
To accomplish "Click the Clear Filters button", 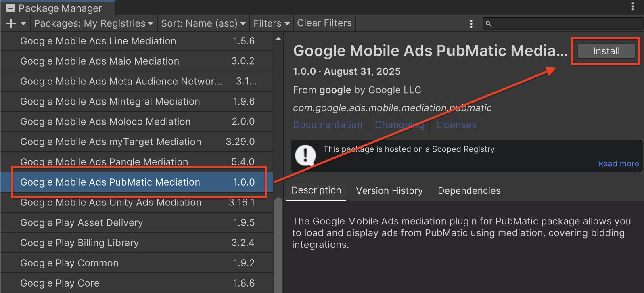I will coord(324,23).
